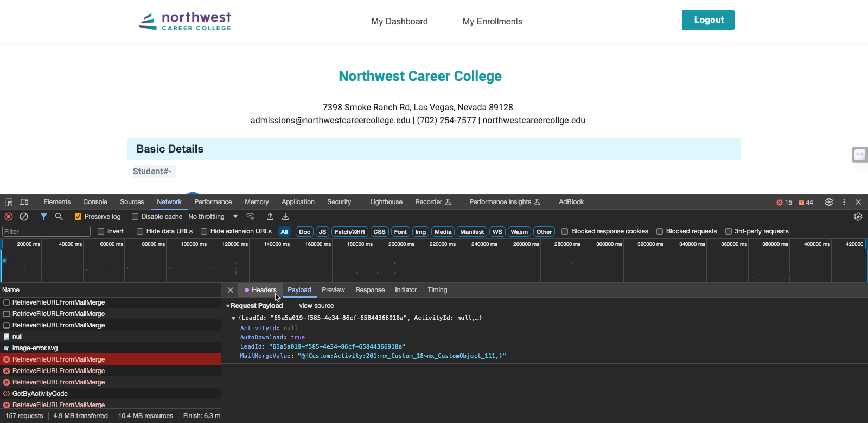
Task: Click the network Filter text field
Action: [x=46, y=231]
